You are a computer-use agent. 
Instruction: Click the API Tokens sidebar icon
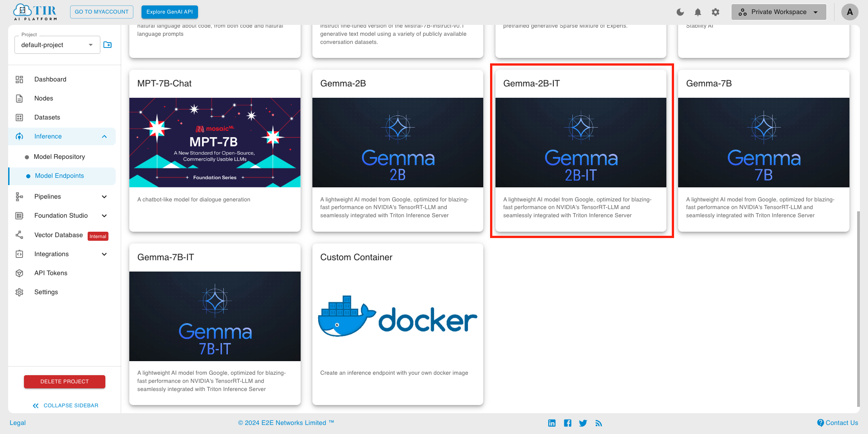click(x=19, y=273)
